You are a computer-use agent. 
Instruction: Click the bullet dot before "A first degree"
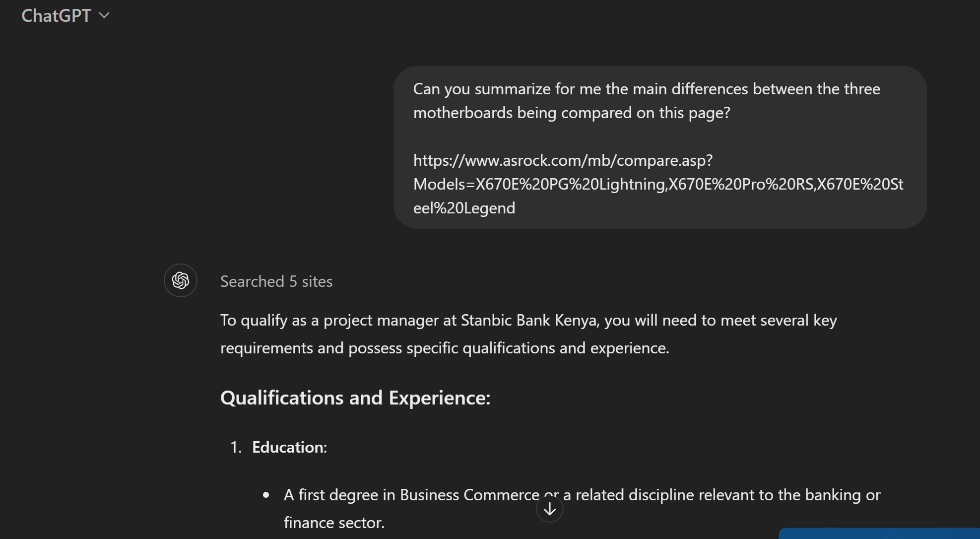[266, 495]
